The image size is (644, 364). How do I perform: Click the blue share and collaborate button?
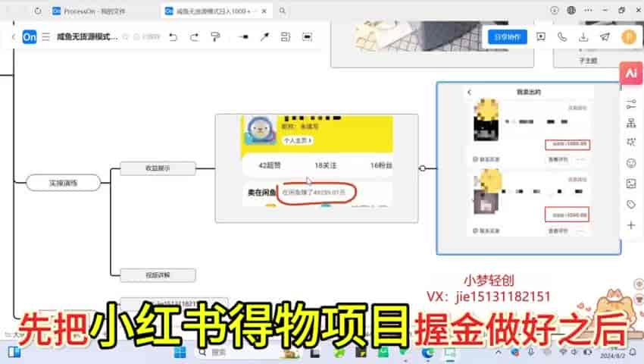[x=507, y=37]
